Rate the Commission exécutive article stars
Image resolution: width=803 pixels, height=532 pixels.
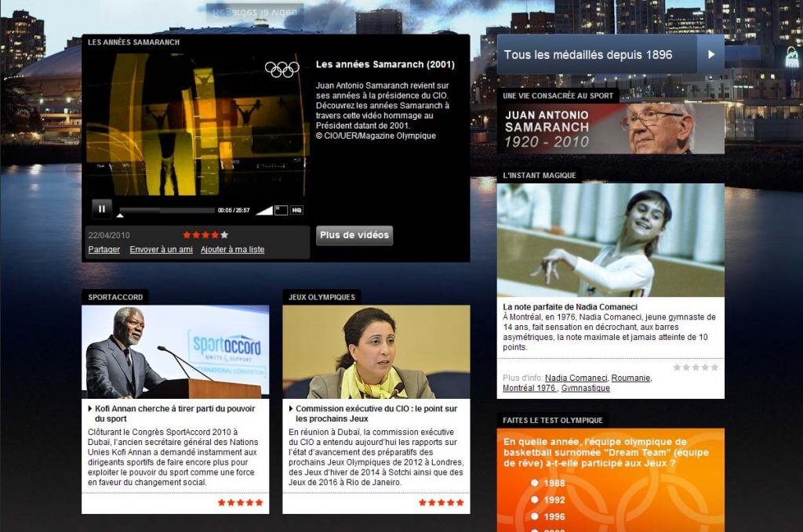pos(441,502)
